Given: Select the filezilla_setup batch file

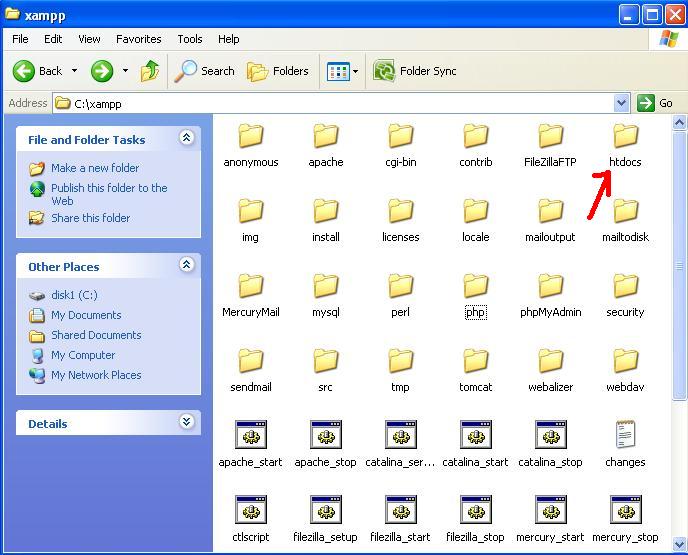Looking at the screenshot, I should click(326, 519).
